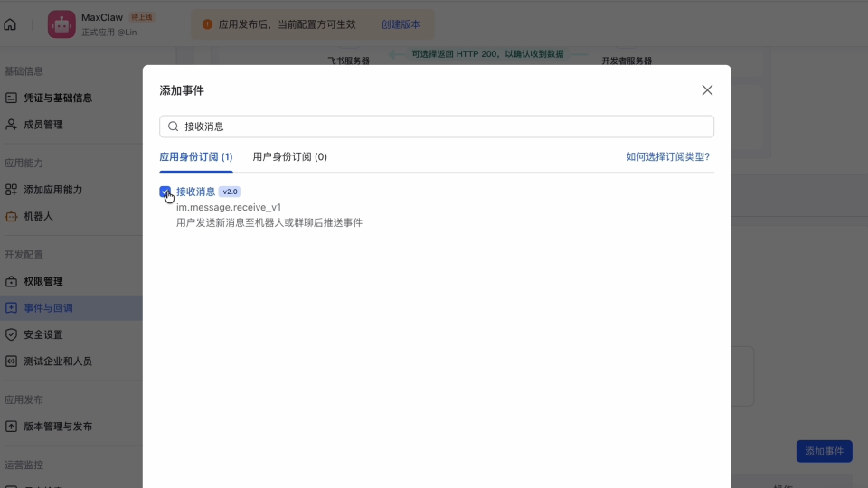Uncheck the 接收消息 event checkbox
Image resolution: width=868 pixels, height=488 pixels.
coord(165,192)
